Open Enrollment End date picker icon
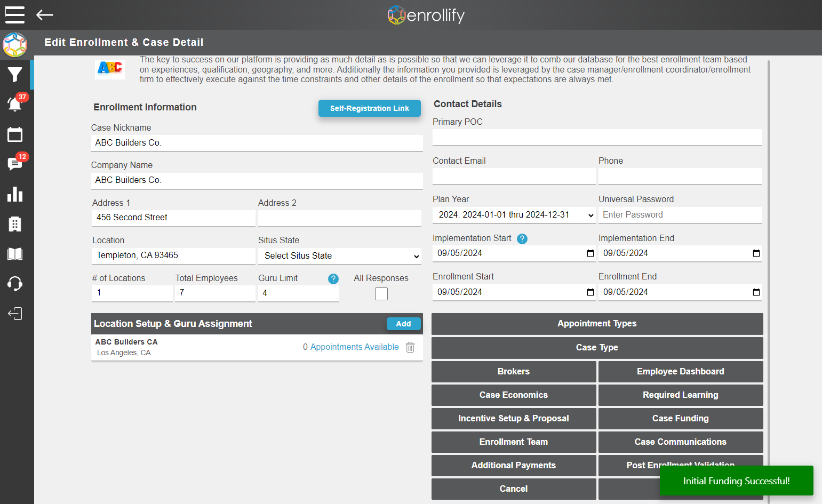 [756, 292]
